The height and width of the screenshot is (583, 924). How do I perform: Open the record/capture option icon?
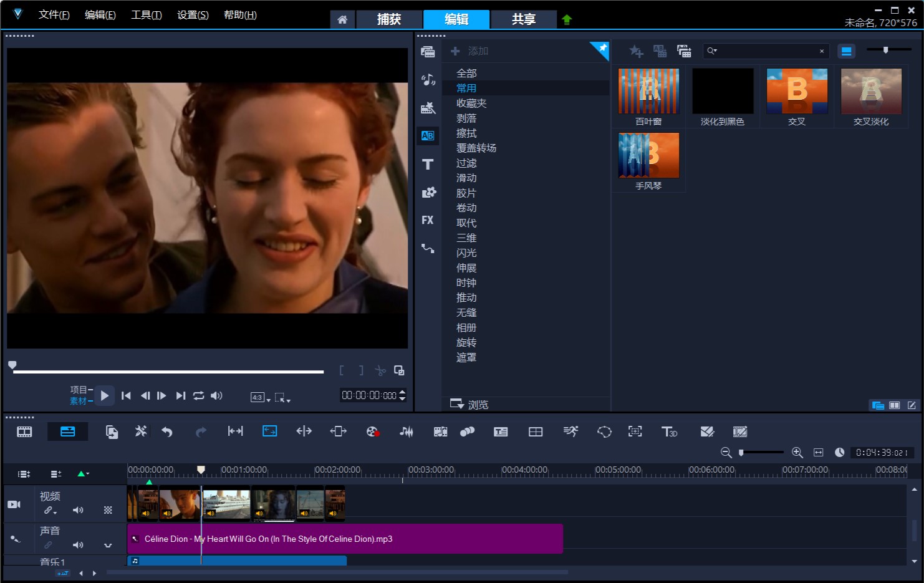click(x=372, y=431)
